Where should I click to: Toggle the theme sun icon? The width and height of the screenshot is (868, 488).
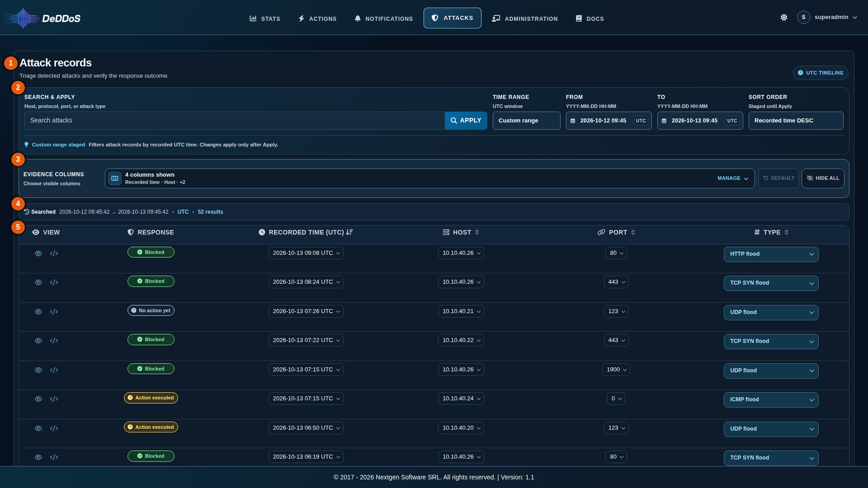(x=784, y=17)
